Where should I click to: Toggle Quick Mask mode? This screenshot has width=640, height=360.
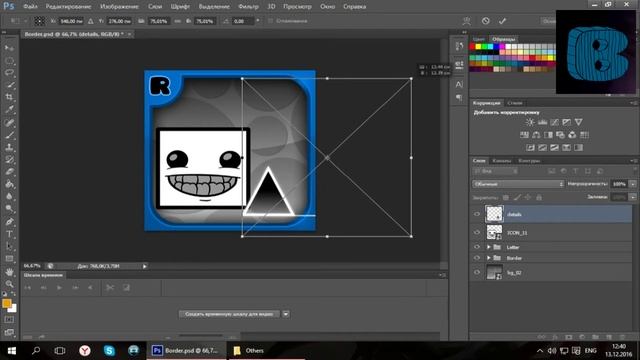9,320
